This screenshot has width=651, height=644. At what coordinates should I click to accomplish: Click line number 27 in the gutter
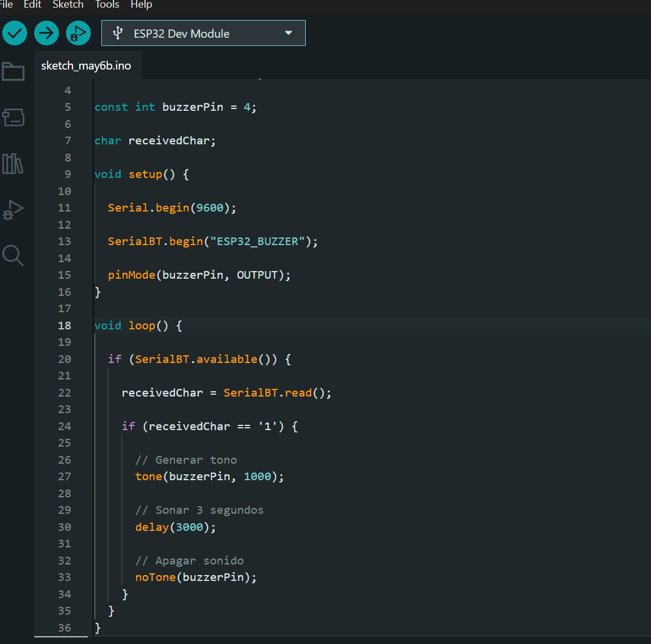pos(65,477)
